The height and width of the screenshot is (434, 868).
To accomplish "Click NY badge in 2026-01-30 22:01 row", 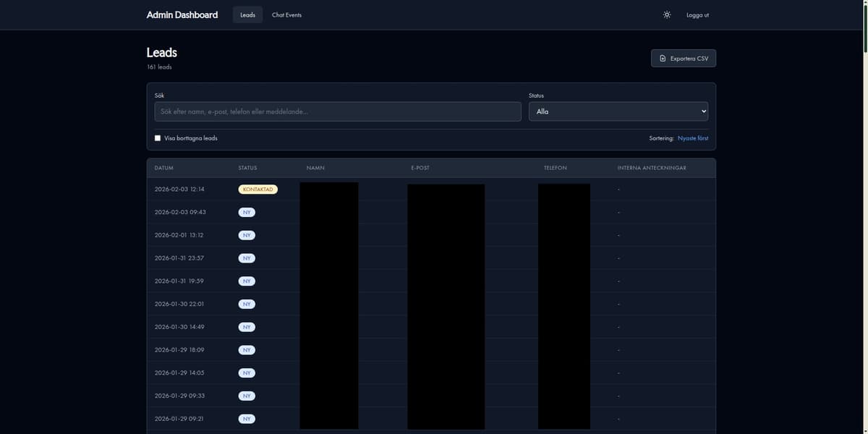I will (x=247, y=304).
